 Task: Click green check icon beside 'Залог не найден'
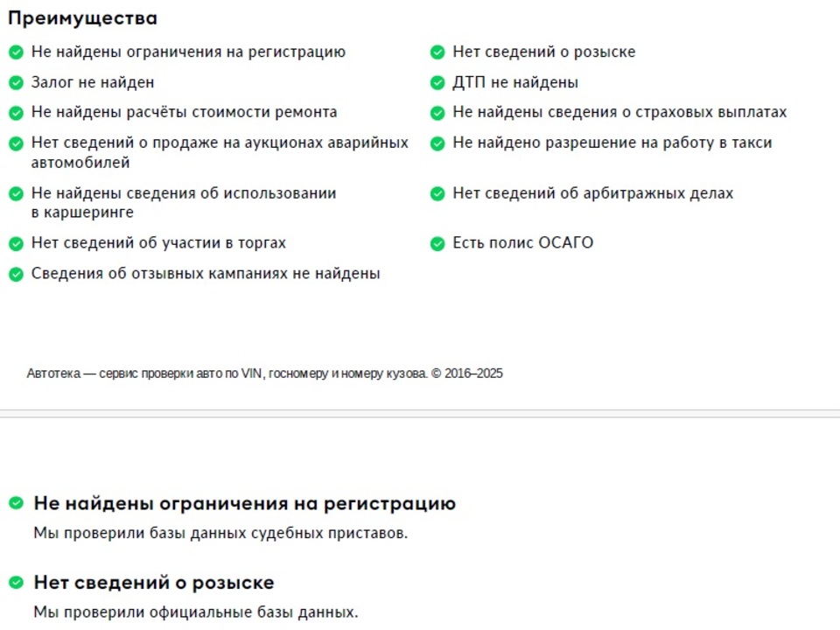(x=16, y=82)
